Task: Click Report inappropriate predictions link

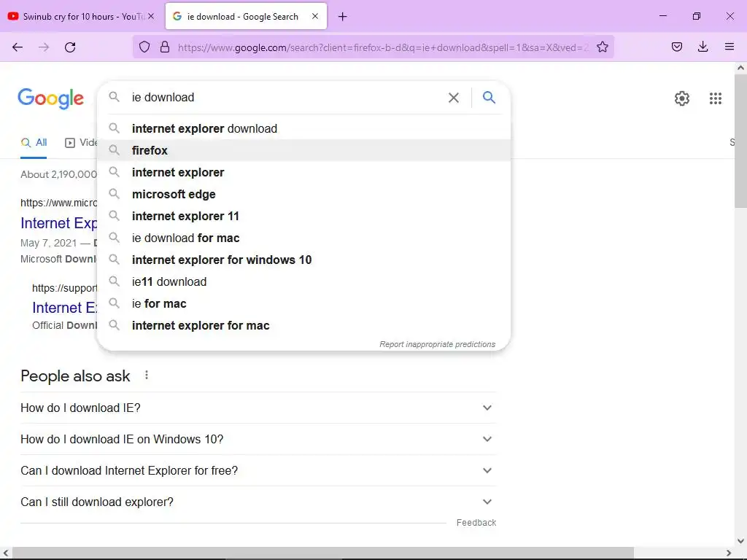Action: pyautogui.click(x=437, y=344)
